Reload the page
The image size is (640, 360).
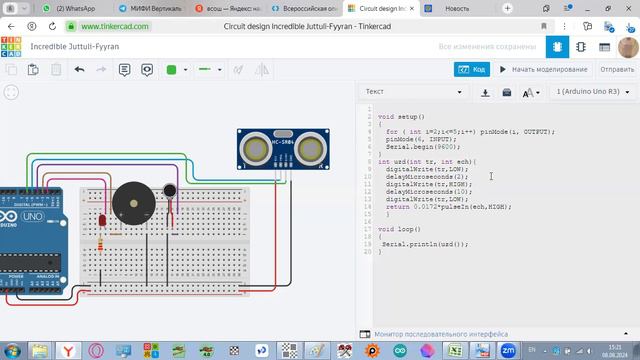tap(52, 27)
